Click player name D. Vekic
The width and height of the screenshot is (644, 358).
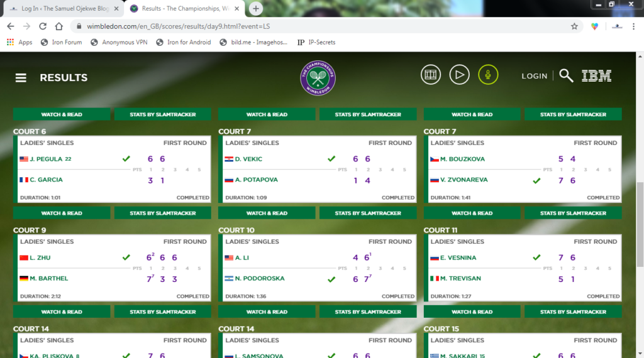click(x=248, y=159)
